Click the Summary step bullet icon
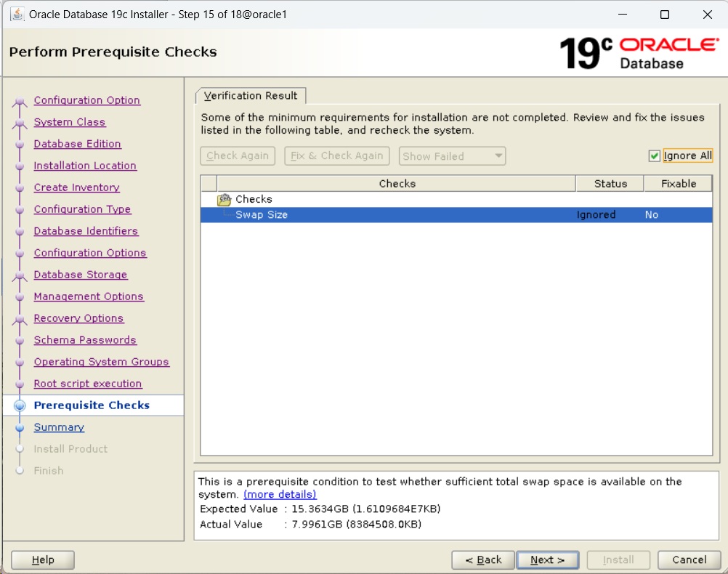 click(20, 427)
